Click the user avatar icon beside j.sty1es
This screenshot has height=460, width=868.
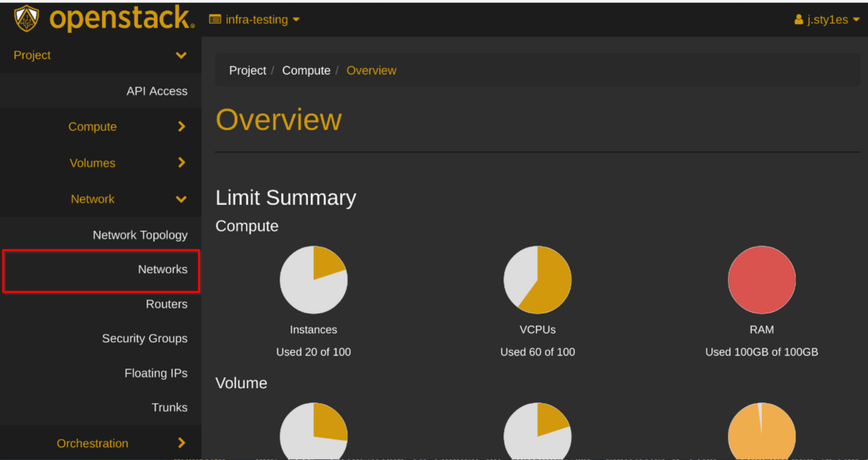(799, 19)
